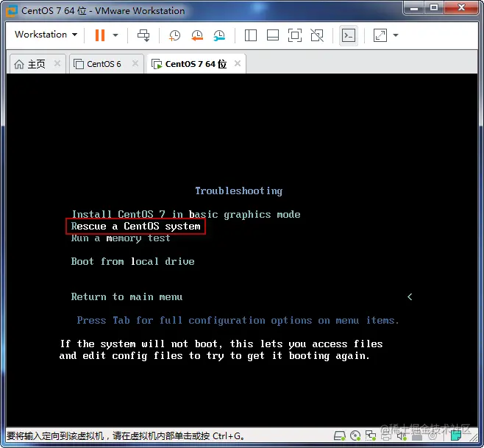Revert the VM to its last snapshot
The width and height of the screenshot is (484, 448).
pos(197,35)
